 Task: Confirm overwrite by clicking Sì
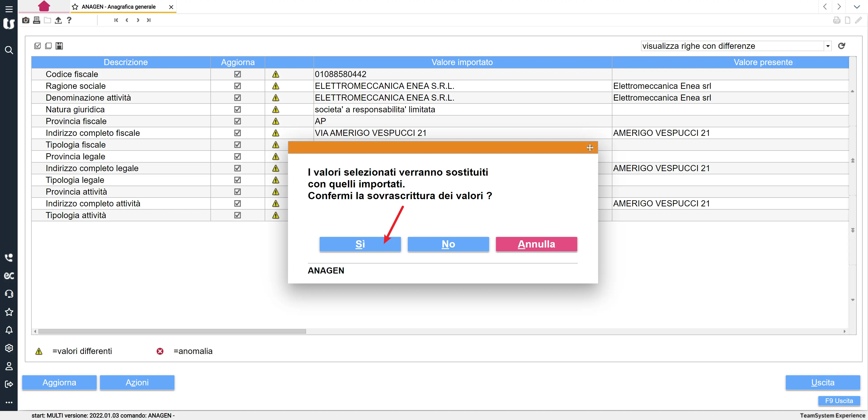360,244
